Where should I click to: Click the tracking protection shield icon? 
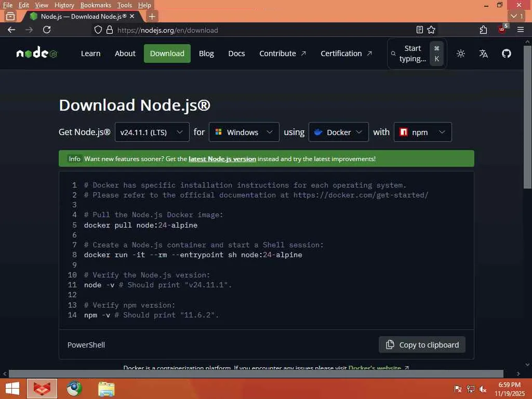(98, 30)
